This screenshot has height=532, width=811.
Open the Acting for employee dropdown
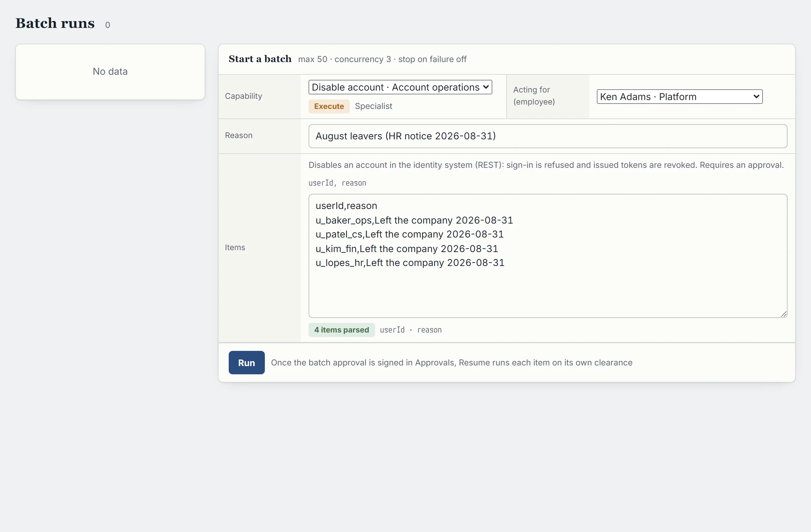pos(680,96)
